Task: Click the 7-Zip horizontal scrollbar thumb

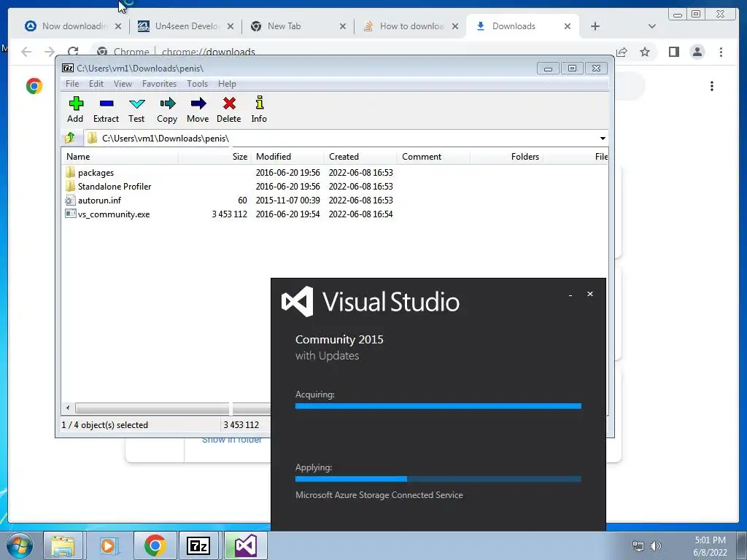Action: coord(173,408)
